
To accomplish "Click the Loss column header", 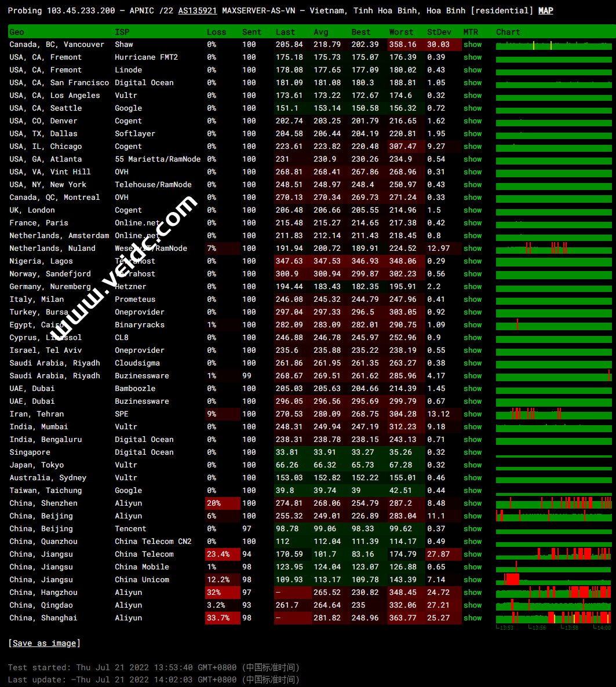I will point(217,32).
